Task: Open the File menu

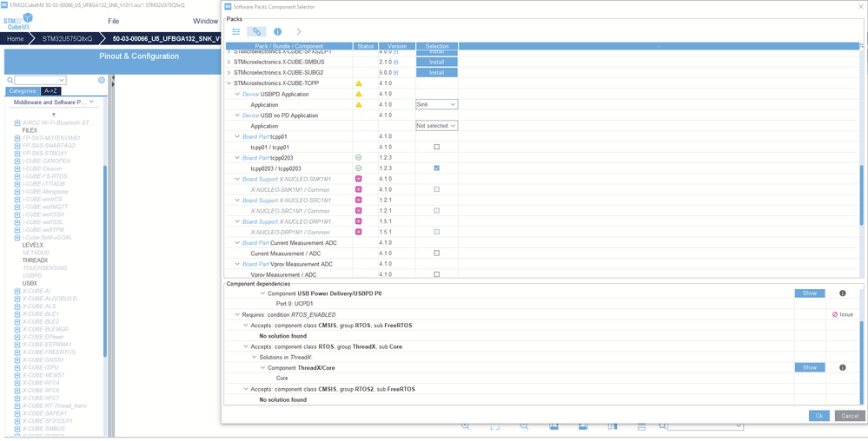Action: pyautogui.click(x=114, y=21)
